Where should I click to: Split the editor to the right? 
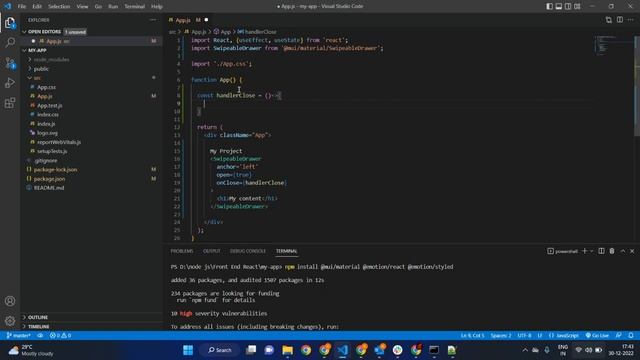pyautogui.click(x=620, y=20)
